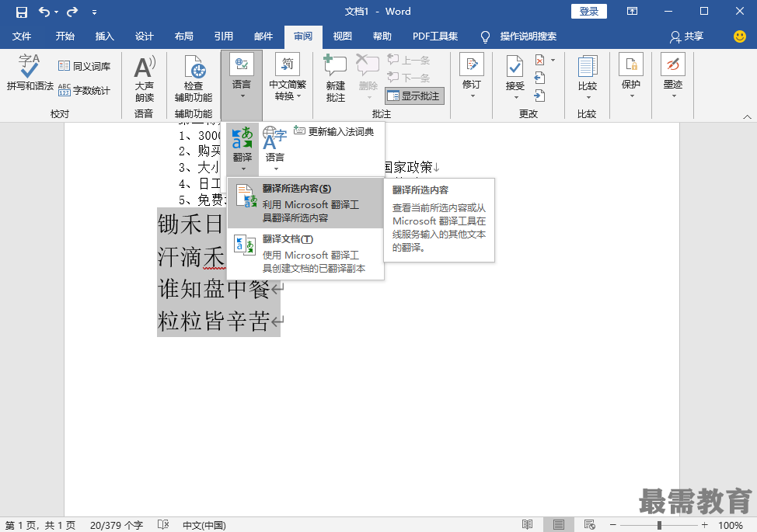Go to previous change icon
Image resolution: width=757 pixels, height=532 pixels.
coord(539,78)
